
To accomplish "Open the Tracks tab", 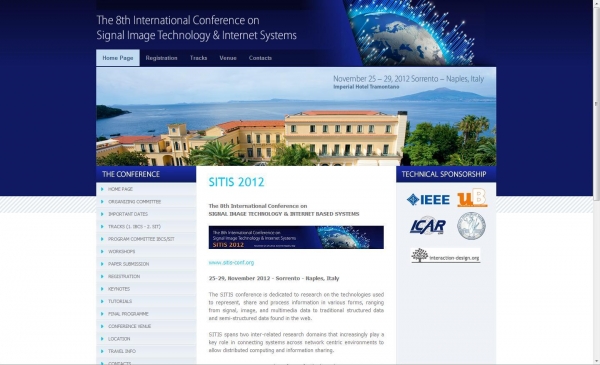I will [198, 58].
